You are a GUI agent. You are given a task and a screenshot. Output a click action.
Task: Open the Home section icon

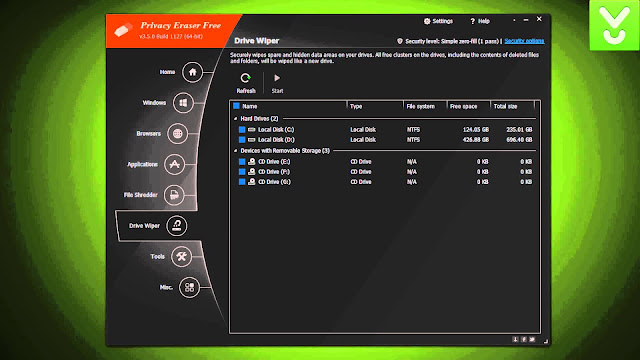[x=192, y=72]
